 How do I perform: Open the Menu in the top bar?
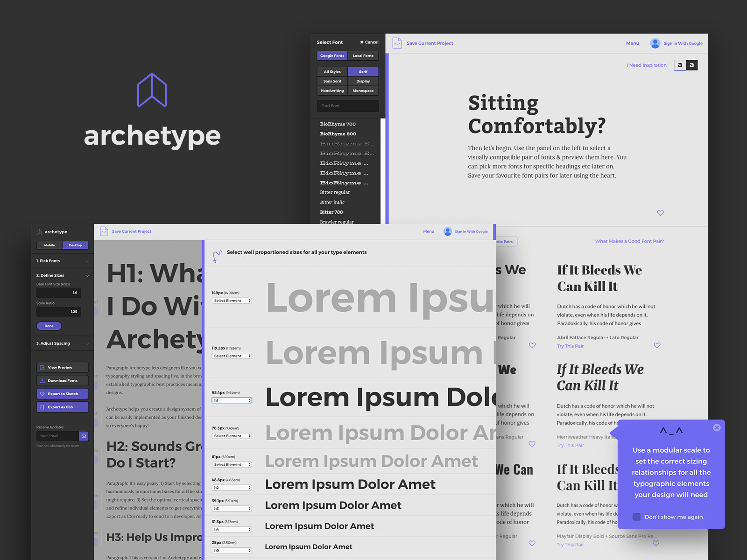pyautogui.click(x=633, y=43)
